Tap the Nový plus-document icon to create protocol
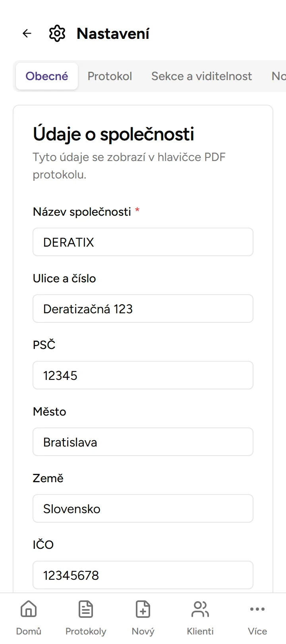Image resolution: width=286 pixels, height=644 pixels. (x=143, y=609)
